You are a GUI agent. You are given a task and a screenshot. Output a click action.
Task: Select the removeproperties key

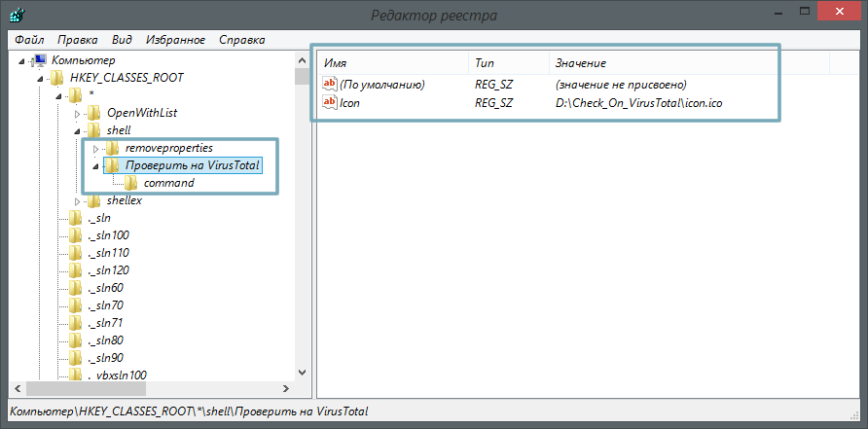169,148
